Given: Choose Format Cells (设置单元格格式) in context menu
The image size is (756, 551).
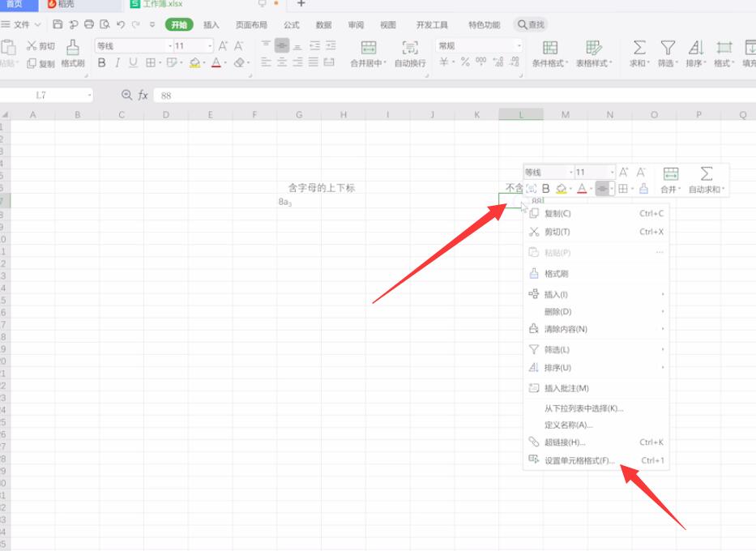Looking at the screenshot, I should click(x=596, y=460).
